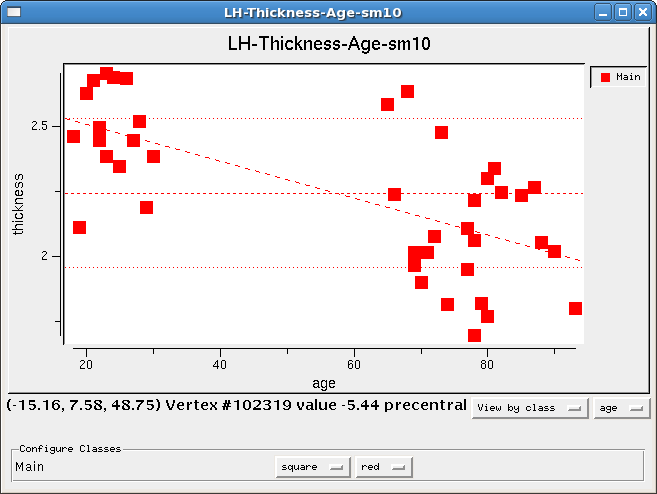
Task: Minimize the LH-Thickness-Age-sm10 window
Action: point(602,12)
